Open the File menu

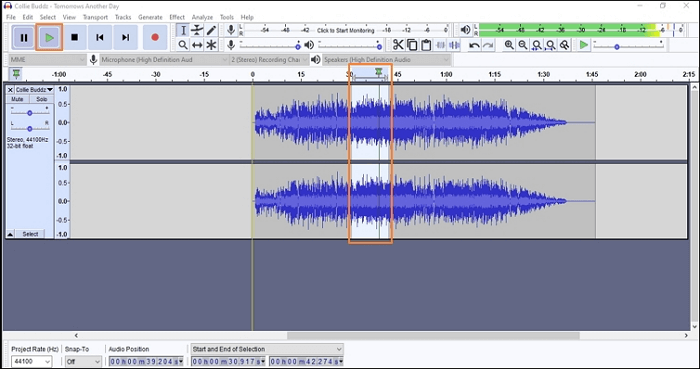[11, 17]
